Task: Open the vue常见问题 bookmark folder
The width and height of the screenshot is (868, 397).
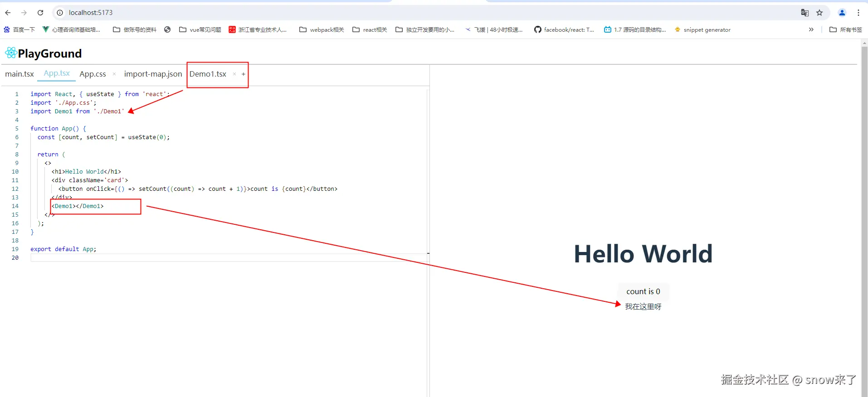Action: tap(200, 29)
